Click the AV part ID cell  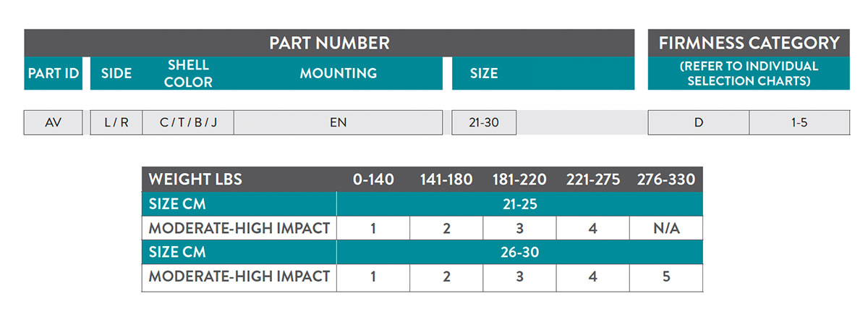pos(53,122)
